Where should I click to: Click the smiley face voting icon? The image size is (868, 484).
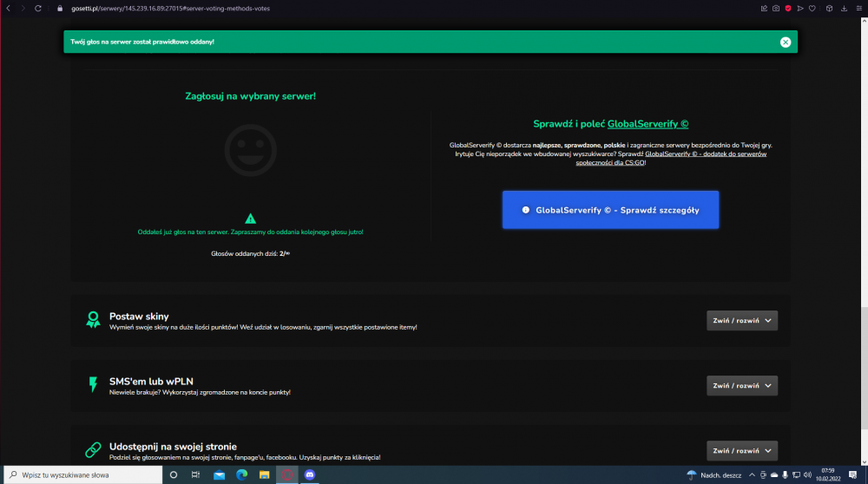[x=250, y=150]
